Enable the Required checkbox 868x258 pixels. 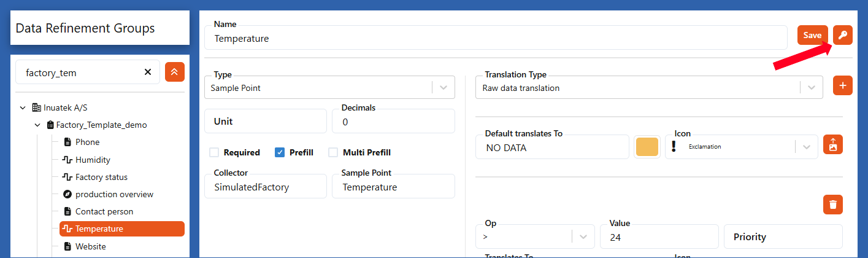coord(214,152)
